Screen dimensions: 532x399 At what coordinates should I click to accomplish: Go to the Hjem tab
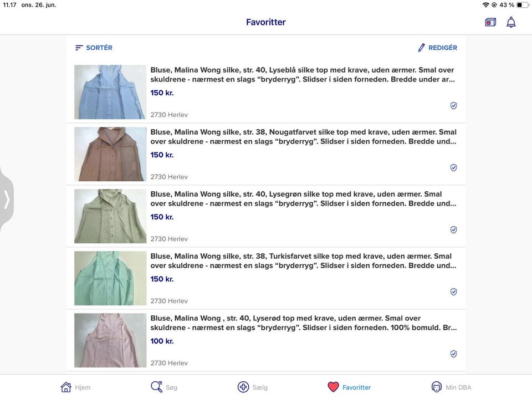(75, 387)
